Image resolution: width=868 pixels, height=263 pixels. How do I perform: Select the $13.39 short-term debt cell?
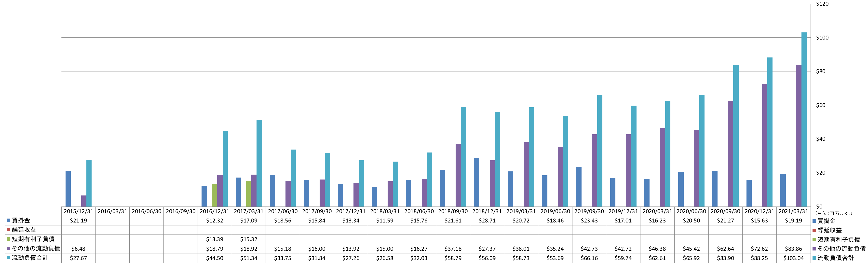[x=215, y=239]
